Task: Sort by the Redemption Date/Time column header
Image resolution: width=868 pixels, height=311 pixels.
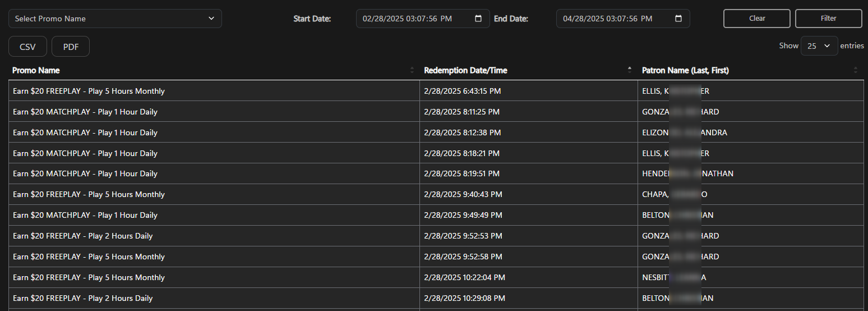Action: tap(465, 70)
